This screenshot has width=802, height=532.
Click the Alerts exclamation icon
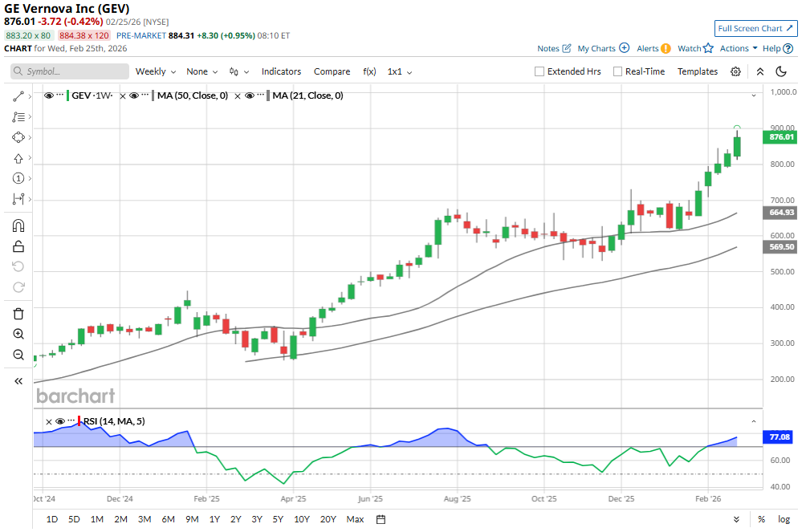[666, 49]
